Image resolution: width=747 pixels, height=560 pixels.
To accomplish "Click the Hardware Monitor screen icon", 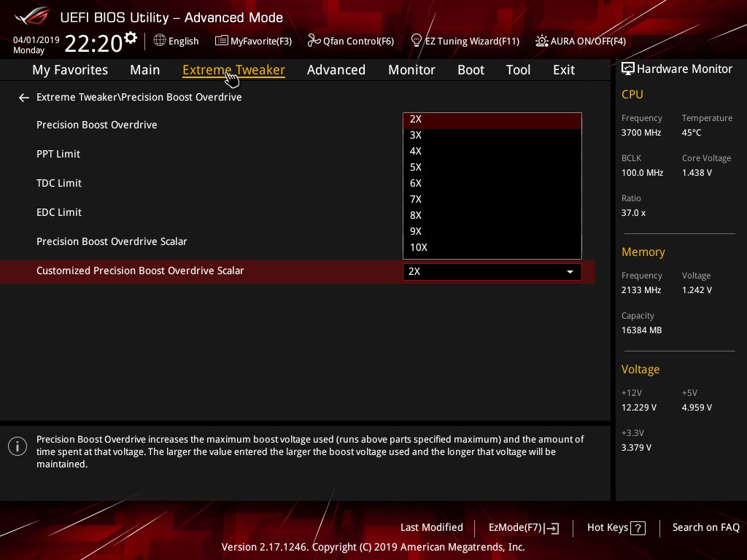I will point(628,69).
